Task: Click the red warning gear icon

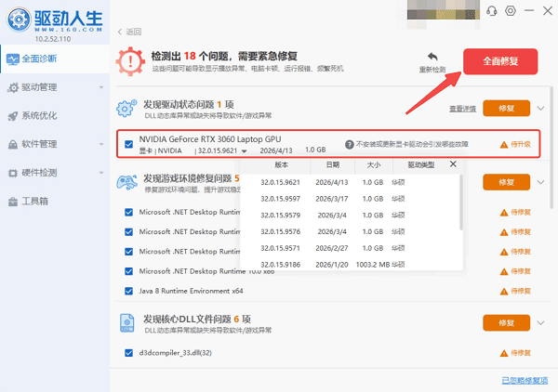Action: pos(130,62)
